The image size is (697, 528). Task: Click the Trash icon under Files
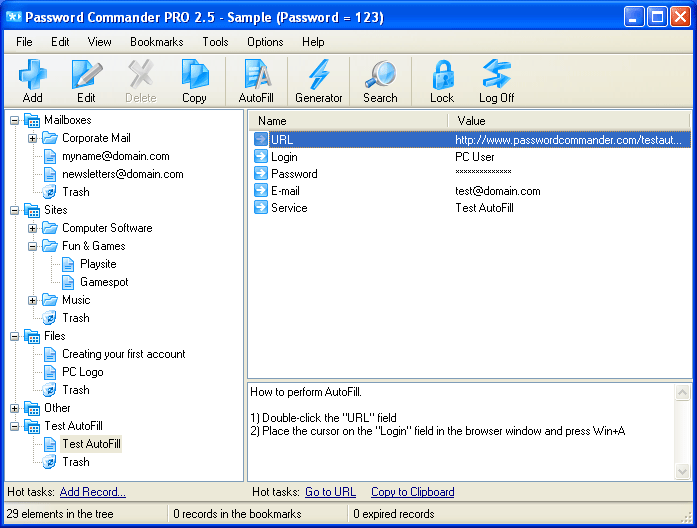click(x=49, y=390)
